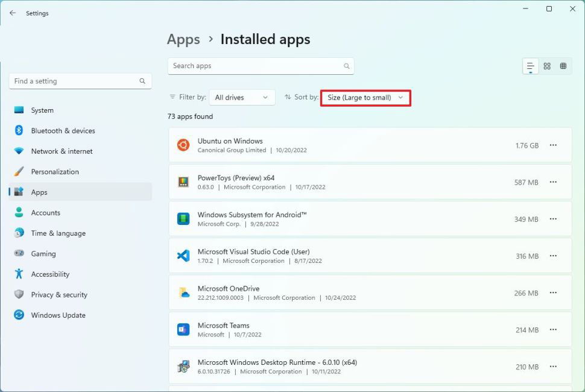Switch to list view layout icon
Viewport: 585px width, 392px height.
click(531, 66)
